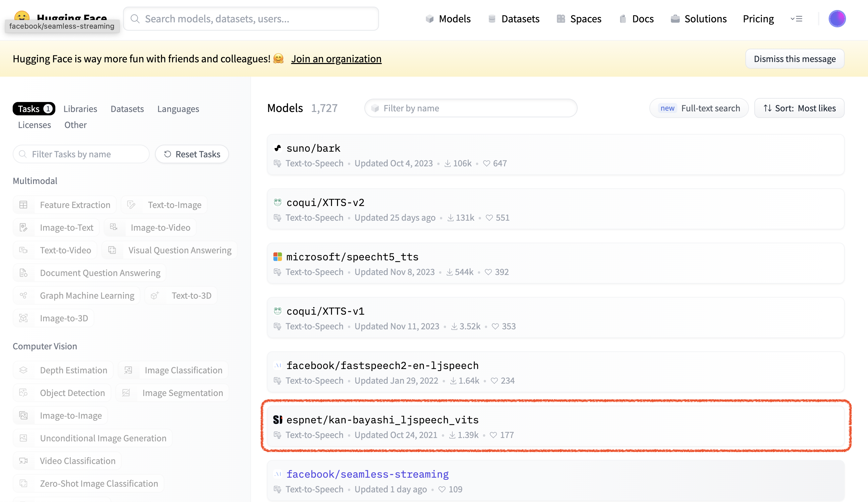Open Spaces from the top navigation

[579, 19]
